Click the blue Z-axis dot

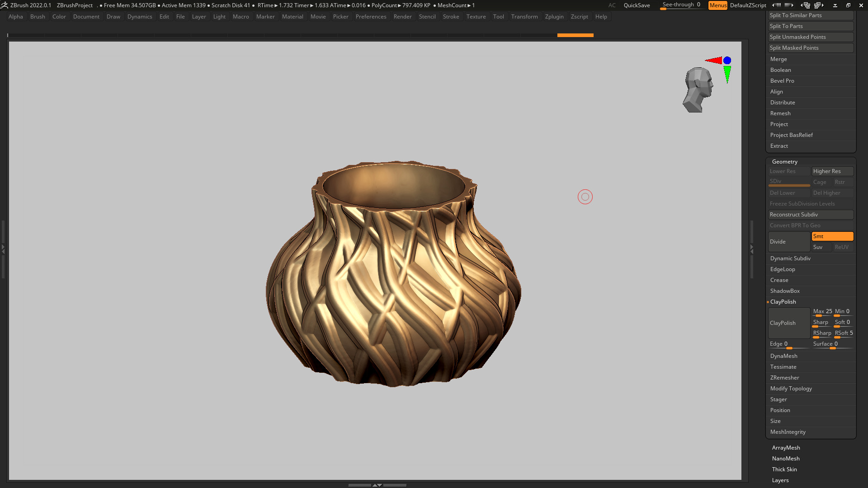point(727,60)
